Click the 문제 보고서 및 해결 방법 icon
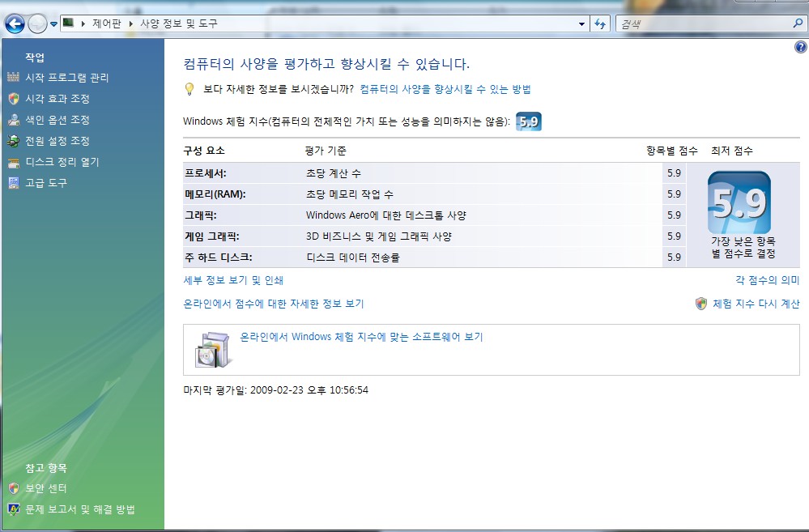Viewport: 809px width, 532px height. point(14,509)
